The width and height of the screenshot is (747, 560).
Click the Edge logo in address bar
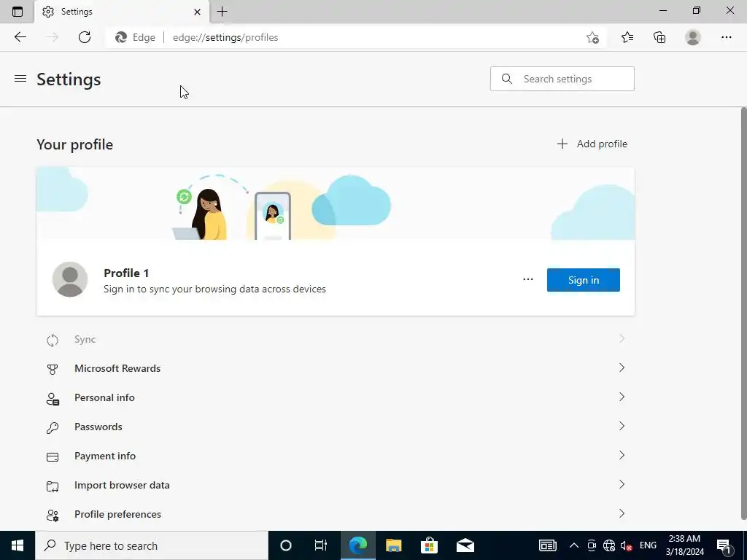[121, 37]
